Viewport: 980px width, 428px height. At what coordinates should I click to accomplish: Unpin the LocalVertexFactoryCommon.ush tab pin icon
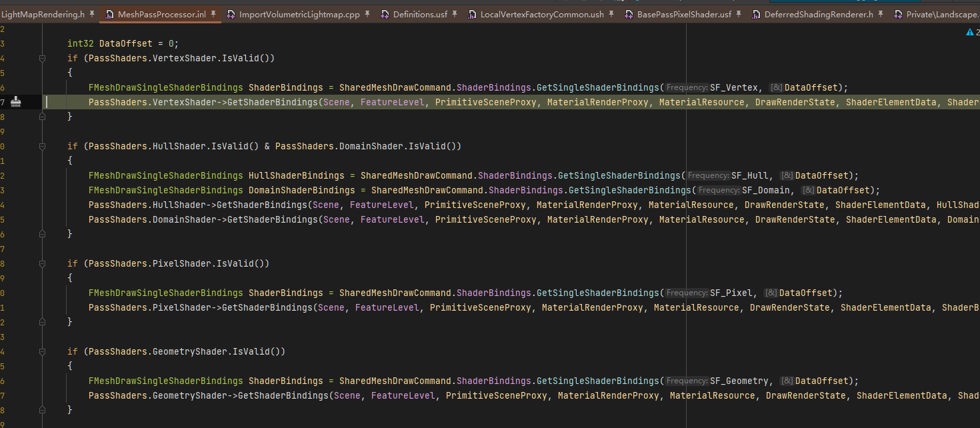tap(611, 14)
